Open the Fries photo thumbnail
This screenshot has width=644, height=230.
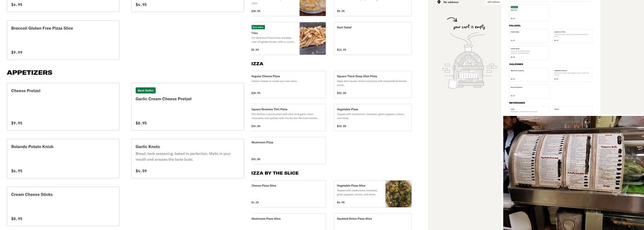coord(312,39)
